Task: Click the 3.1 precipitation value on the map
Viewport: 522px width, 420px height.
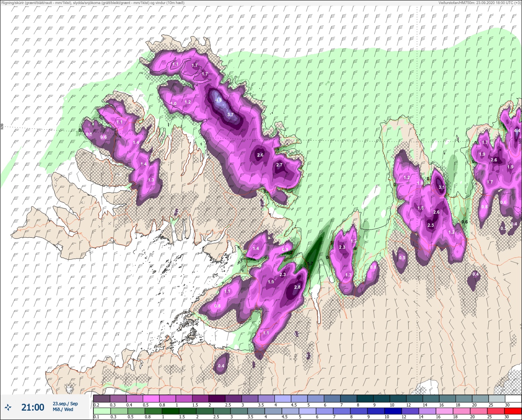Action: (x=441, y=187)
